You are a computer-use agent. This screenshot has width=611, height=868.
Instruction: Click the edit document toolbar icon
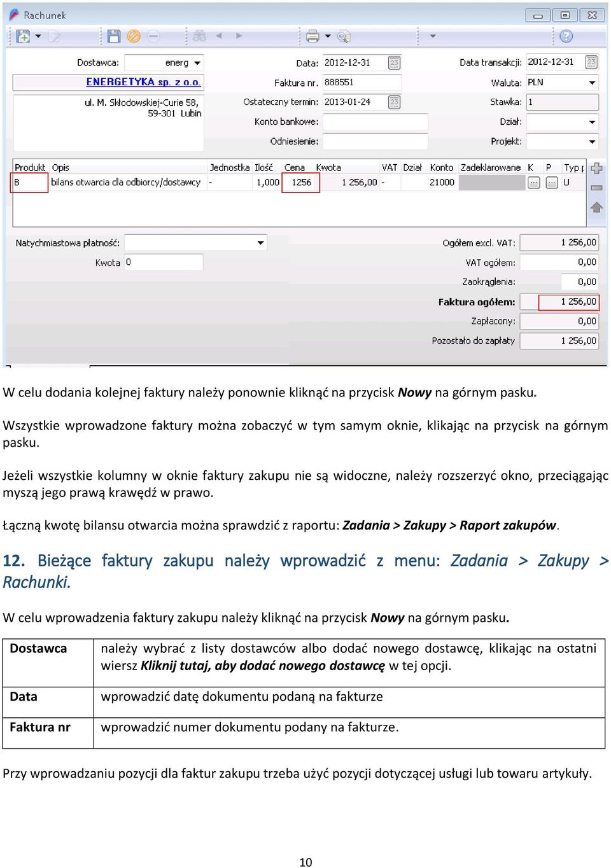[x=55, y=37]
